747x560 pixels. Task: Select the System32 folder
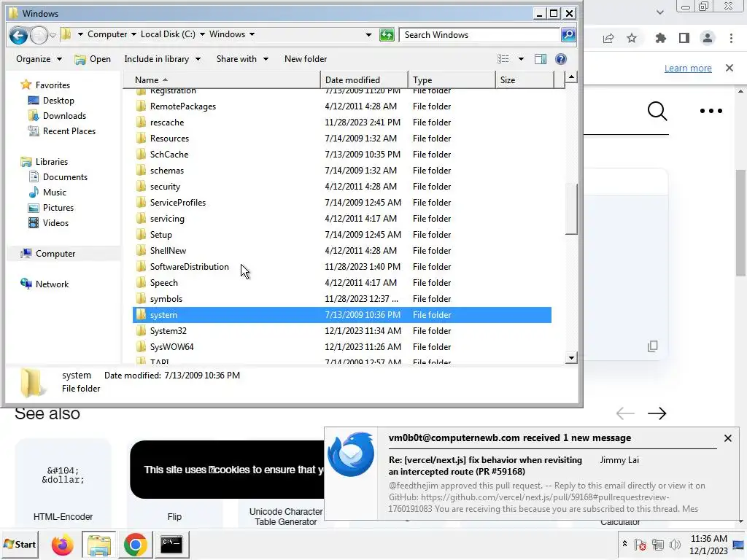[x=169, y=331]
